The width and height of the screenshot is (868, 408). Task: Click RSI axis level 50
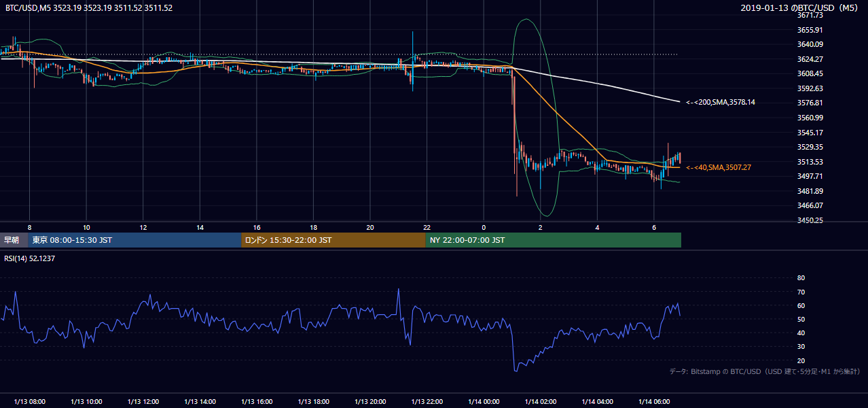pyautogui.click(x=801, y=319)
